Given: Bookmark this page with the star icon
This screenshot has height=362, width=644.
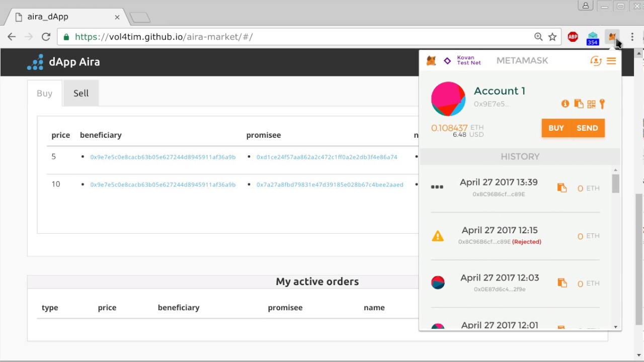Looking at the screenshot, I should pos(552,37).
